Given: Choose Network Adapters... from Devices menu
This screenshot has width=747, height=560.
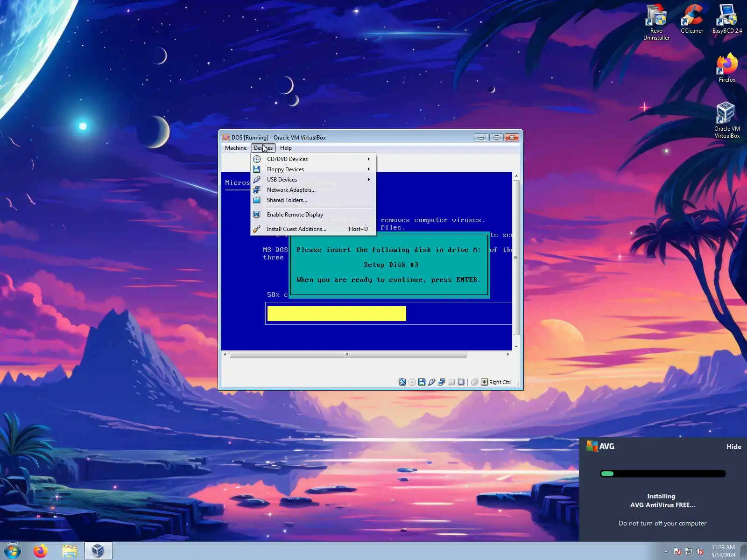Looking at the screenshot, I should tap(313, 190).
